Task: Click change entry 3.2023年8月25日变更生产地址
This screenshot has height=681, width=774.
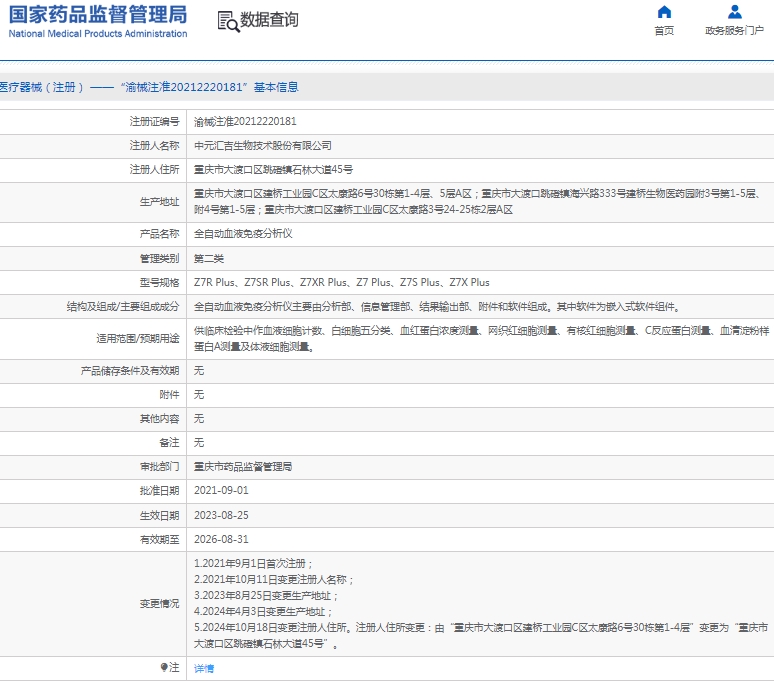Action: pos(266,596)
